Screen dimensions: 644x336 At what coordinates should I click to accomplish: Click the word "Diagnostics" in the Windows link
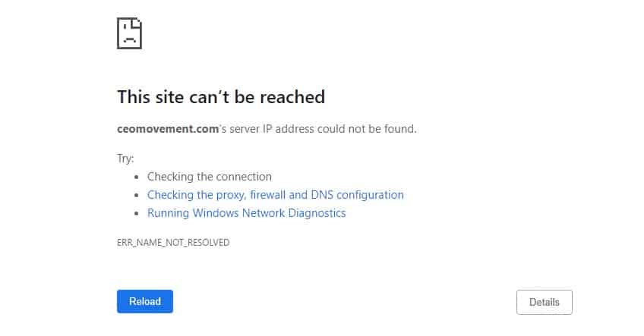coord(317,213)
